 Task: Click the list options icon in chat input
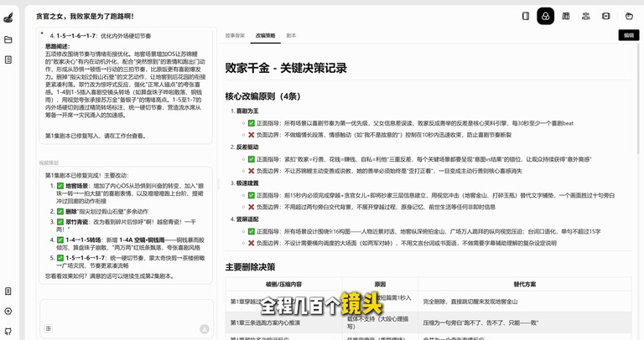(49, 328)
